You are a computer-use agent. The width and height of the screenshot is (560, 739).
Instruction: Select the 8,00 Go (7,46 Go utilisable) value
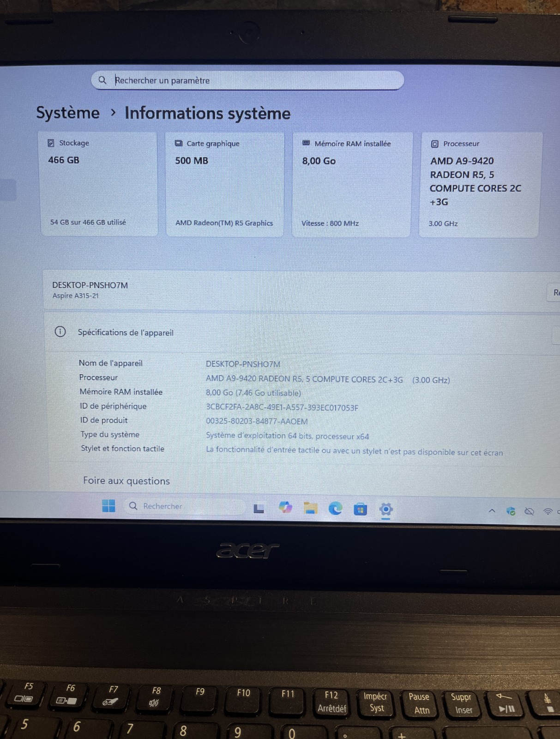click(253, 393)
